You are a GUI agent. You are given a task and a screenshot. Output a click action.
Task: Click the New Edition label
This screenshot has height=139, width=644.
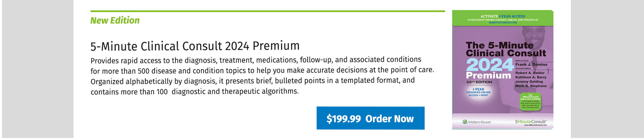pos(115,20)
